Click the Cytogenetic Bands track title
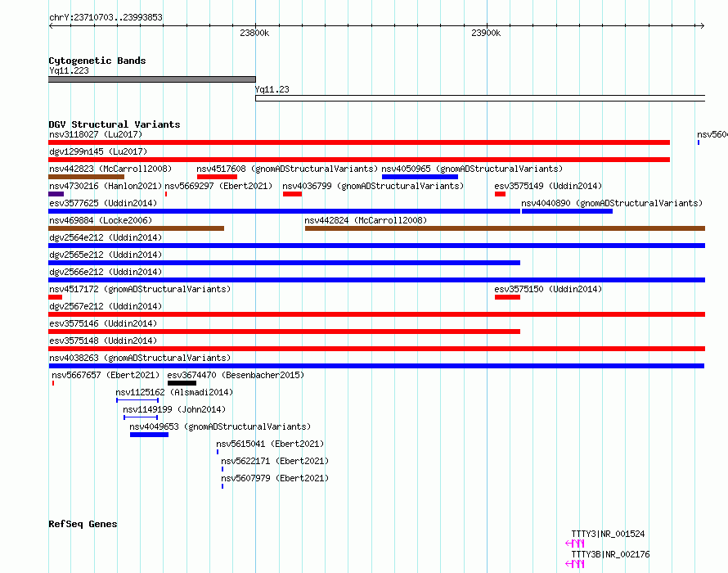Viewport: 728px width, 573px height. pyautogui.click(x=97, y=61)
